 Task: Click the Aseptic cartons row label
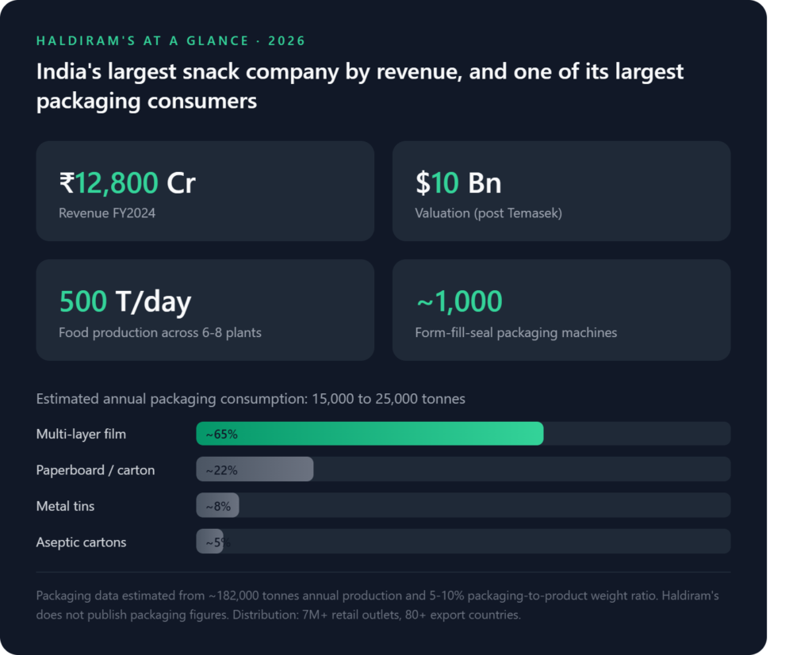[x=82, y=542]
